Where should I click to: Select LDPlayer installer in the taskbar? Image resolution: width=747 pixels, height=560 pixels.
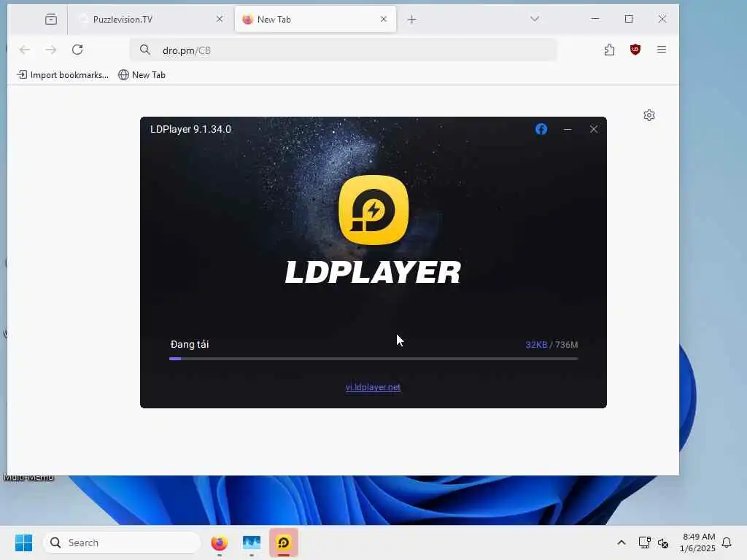pos(284,542)
